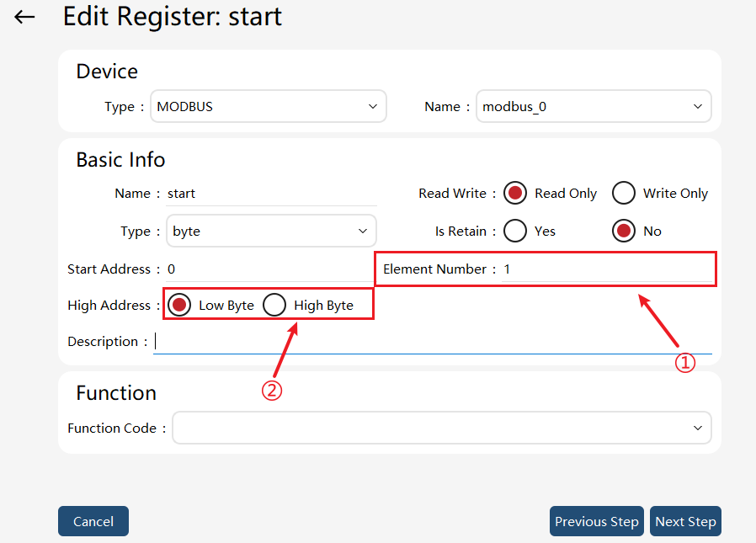Expand the register Type byte dropdown
756x543 pixels.
tap(271, 231)
